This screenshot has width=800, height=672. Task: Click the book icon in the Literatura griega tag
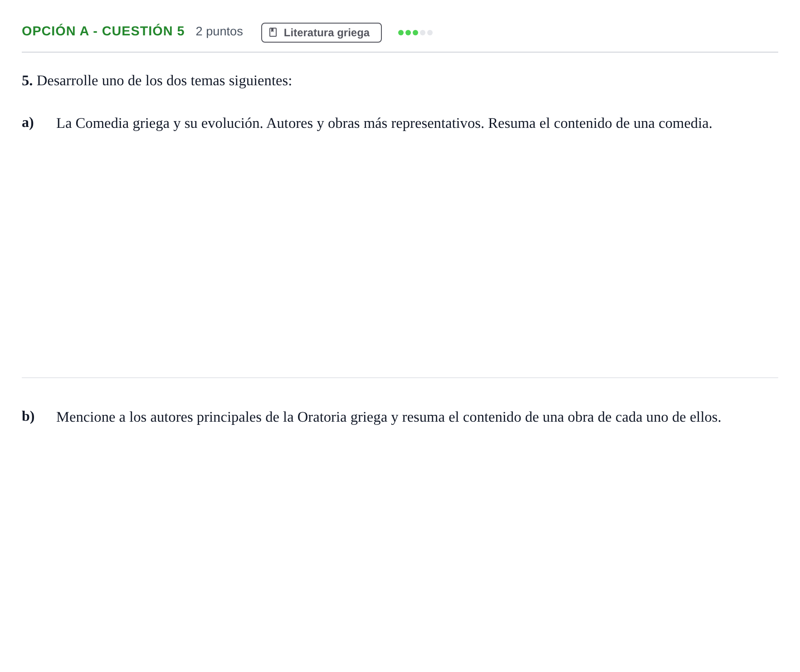pyautogui.click(x=273, y=32)
